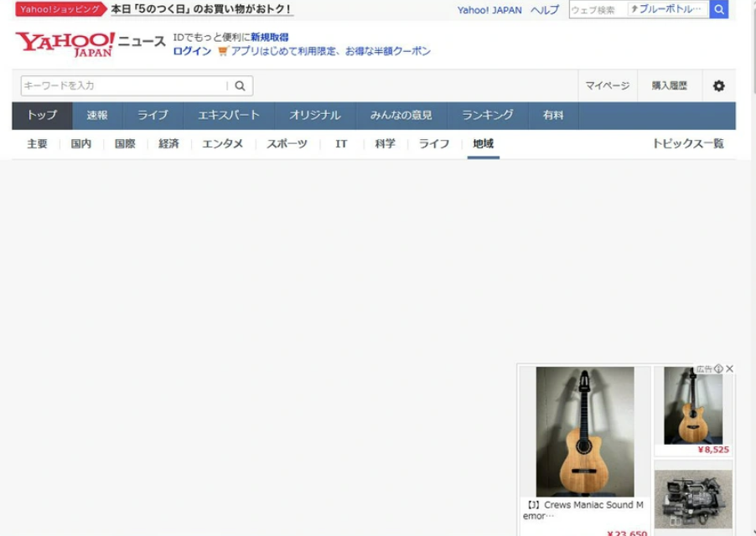
Task: Go to Yahoo! JAPAN top link
Action: click(x=489, y=10)
